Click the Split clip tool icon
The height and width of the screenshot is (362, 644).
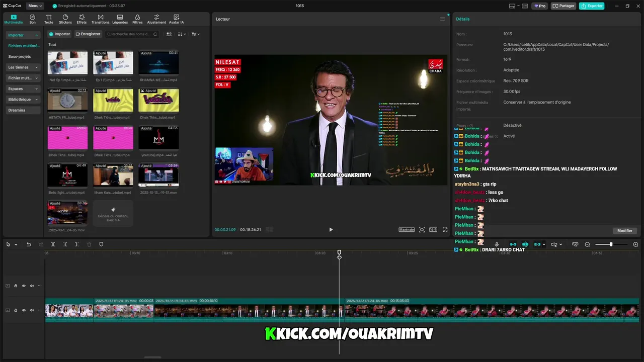tap(53, 244)
